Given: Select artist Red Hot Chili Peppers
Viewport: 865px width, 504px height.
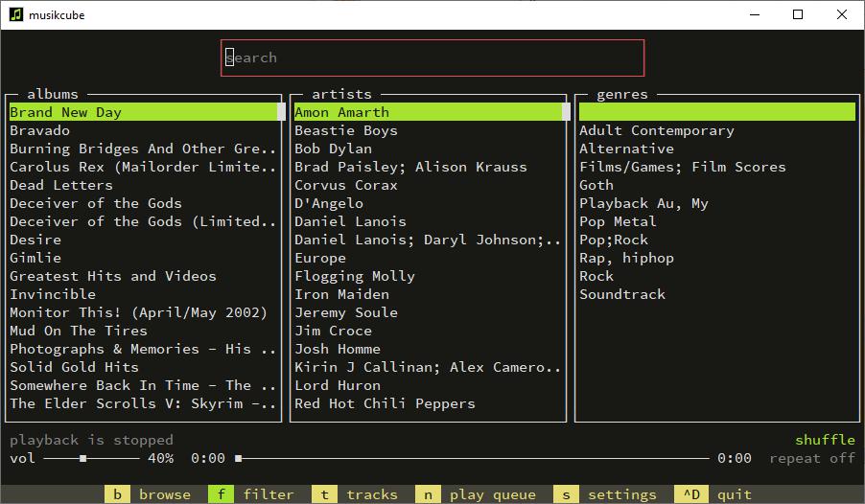Looking at the screenshot, I should 428,403.
